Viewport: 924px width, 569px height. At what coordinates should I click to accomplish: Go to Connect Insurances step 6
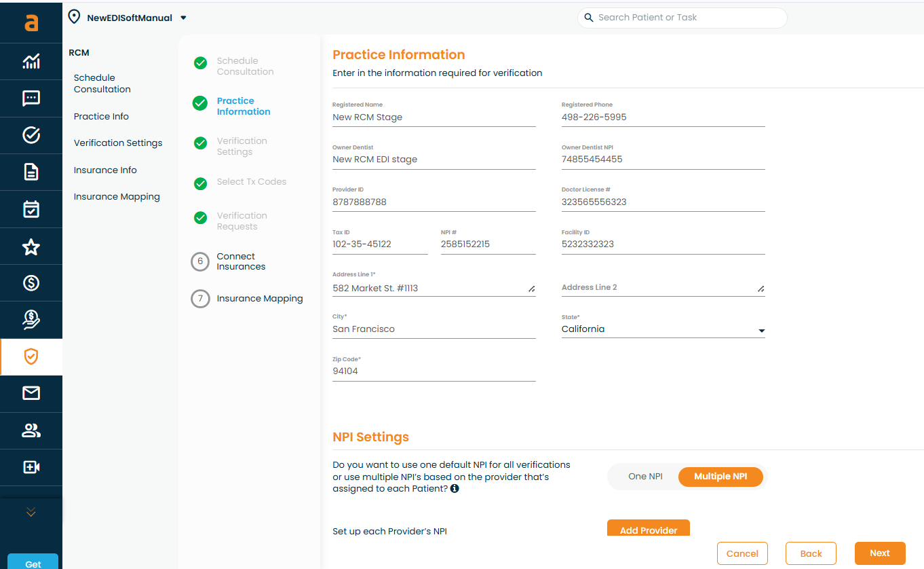tap(241, 261)
